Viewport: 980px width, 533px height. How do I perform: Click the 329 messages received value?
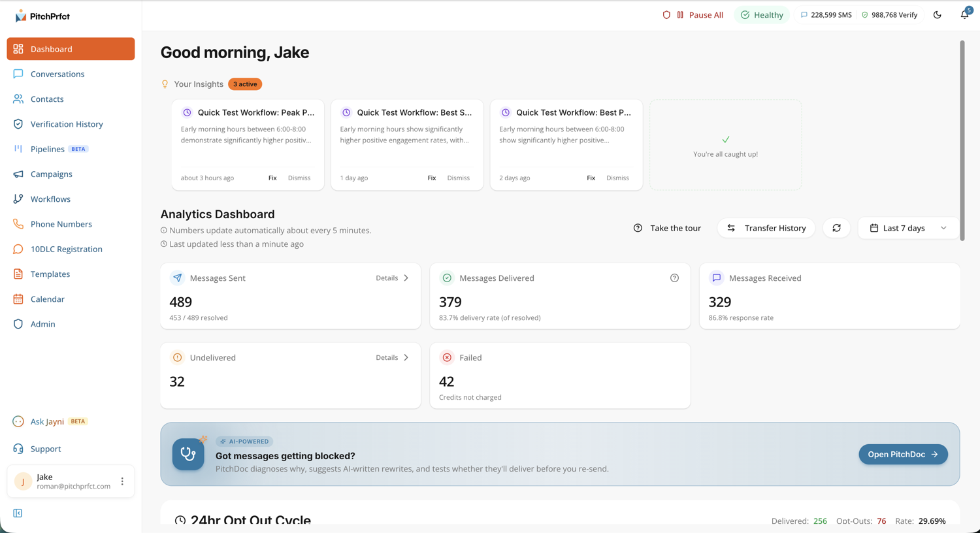(x=720, y=302)
